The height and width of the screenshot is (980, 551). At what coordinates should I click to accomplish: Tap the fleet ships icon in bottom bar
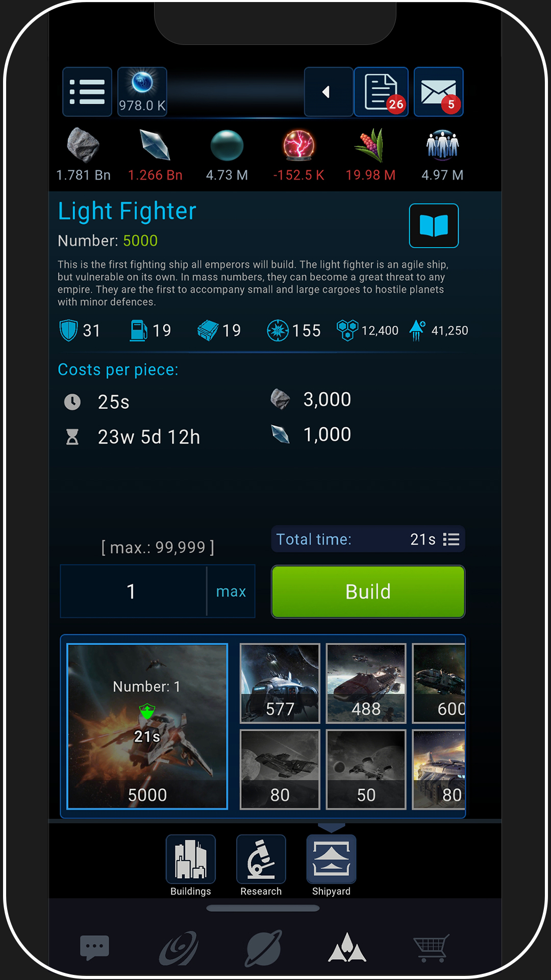(x=347, y=948)
